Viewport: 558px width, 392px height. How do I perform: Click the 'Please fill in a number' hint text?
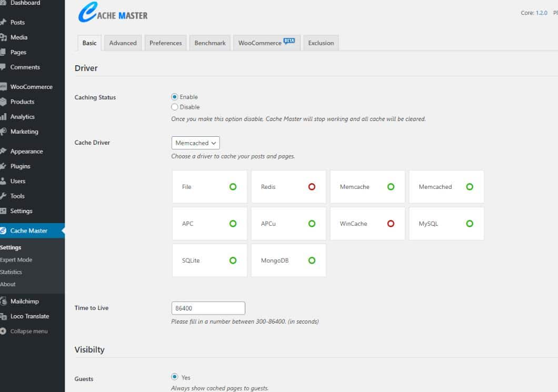point(245,321)
